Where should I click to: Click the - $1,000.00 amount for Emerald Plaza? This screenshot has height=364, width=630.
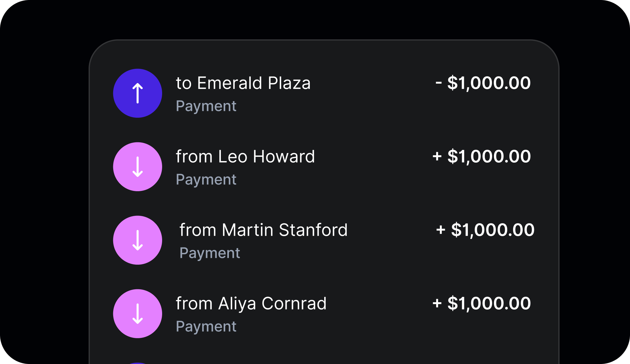(483, 83)
